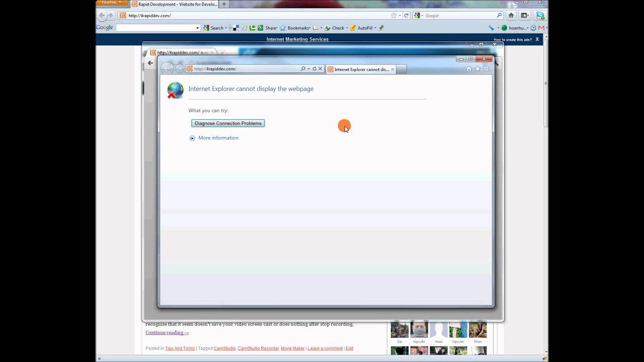Open Internet Marketing Services banner link
The image size is (644, 362).
(297, 39)
